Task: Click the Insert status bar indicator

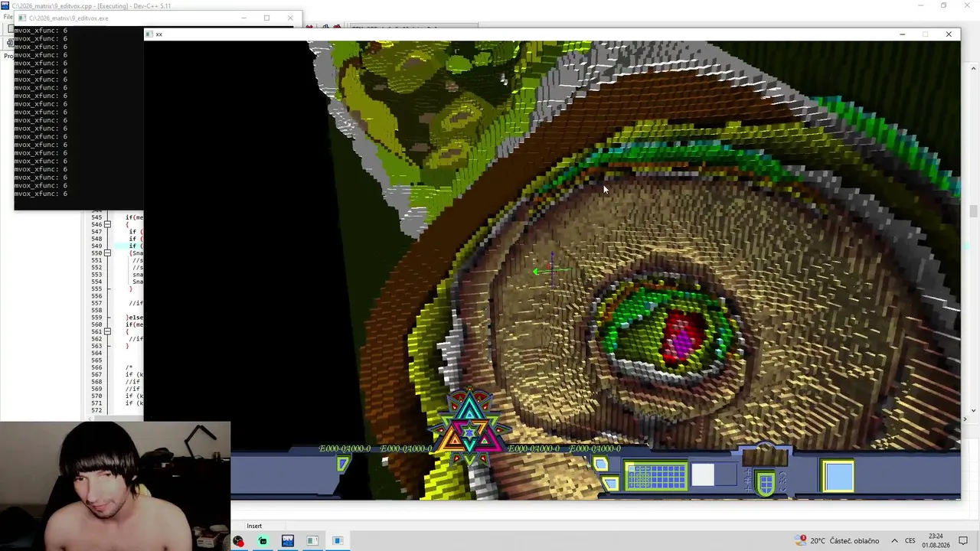Action: [x=254, y=526]
